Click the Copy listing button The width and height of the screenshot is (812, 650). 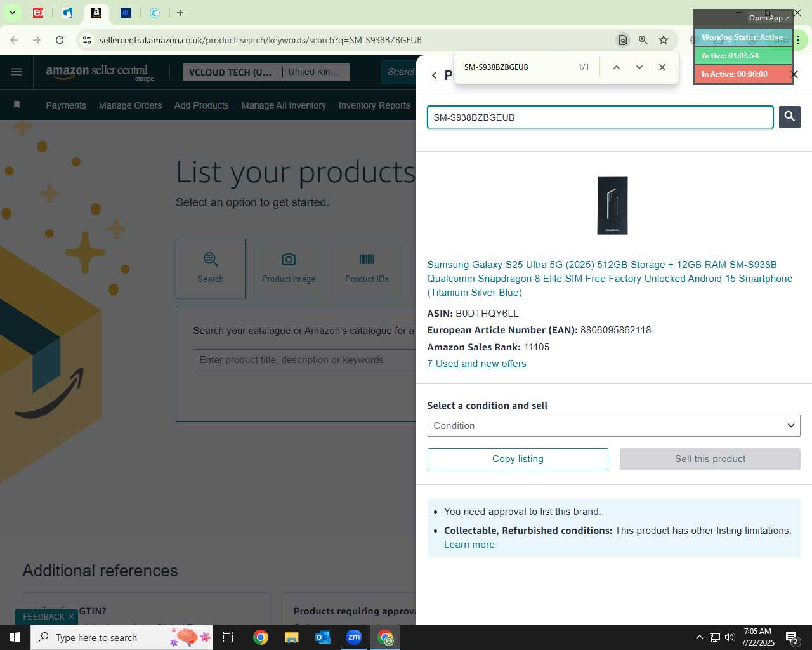click(518, 459)
